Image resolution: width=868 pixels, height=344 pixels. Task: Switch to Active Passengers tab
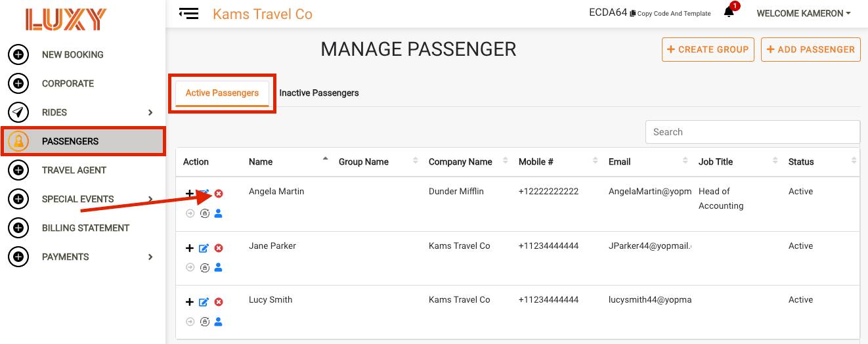(222, 93)
